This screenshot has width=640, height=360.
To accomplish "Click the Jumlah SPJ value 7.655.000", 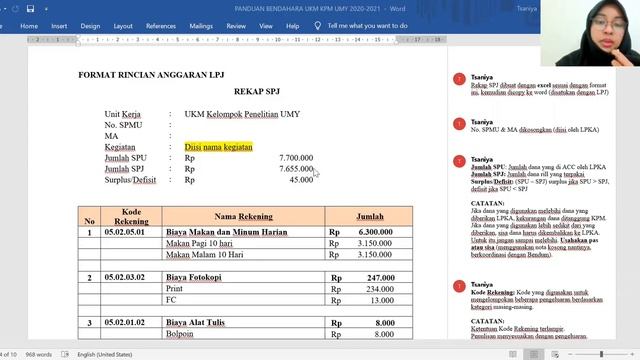I will 296,169.
